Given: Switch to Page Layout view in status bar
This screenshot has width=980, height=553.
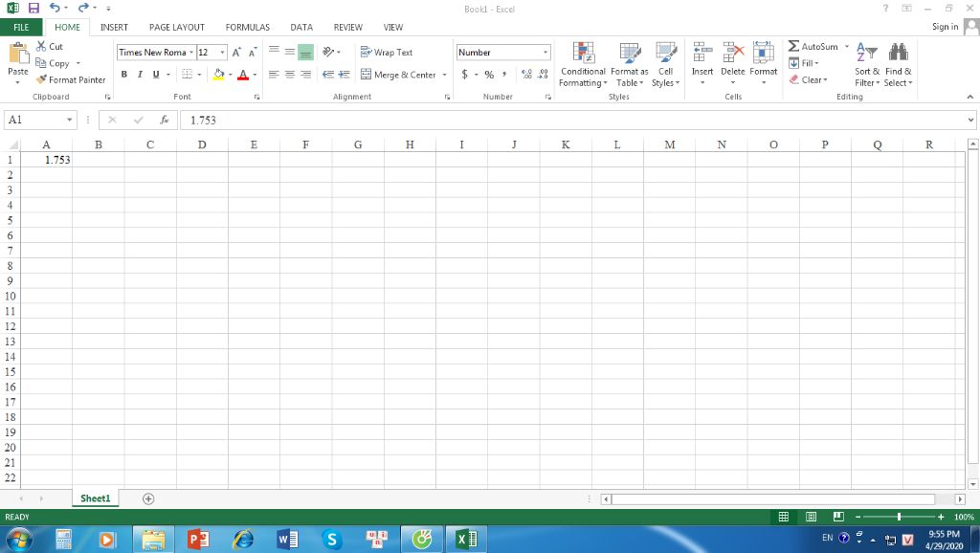Looking at the screenshot, I should tap(812, 517).
